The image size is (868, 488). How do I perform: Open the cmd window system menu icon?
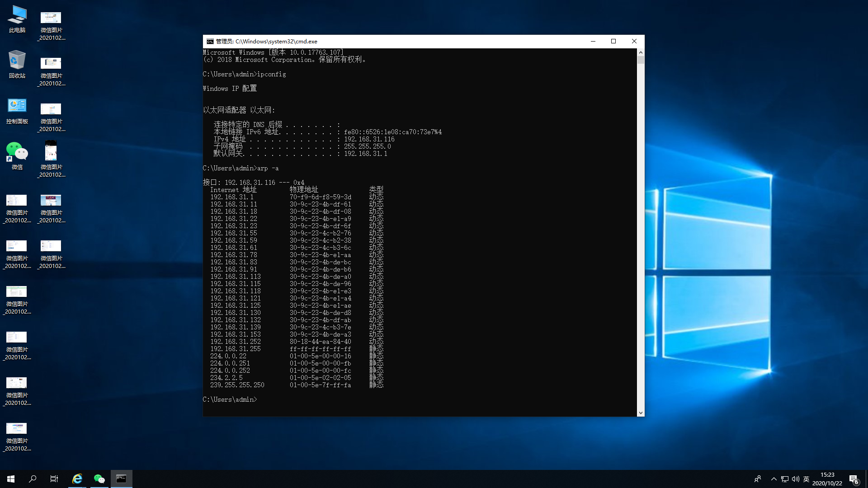click(210, 41)
